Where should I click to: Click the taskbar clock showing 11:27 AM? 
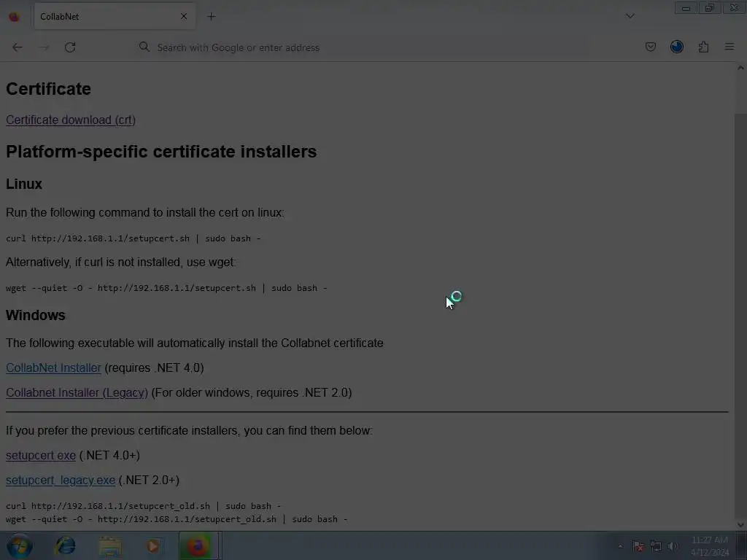click(x=709, y=546)
